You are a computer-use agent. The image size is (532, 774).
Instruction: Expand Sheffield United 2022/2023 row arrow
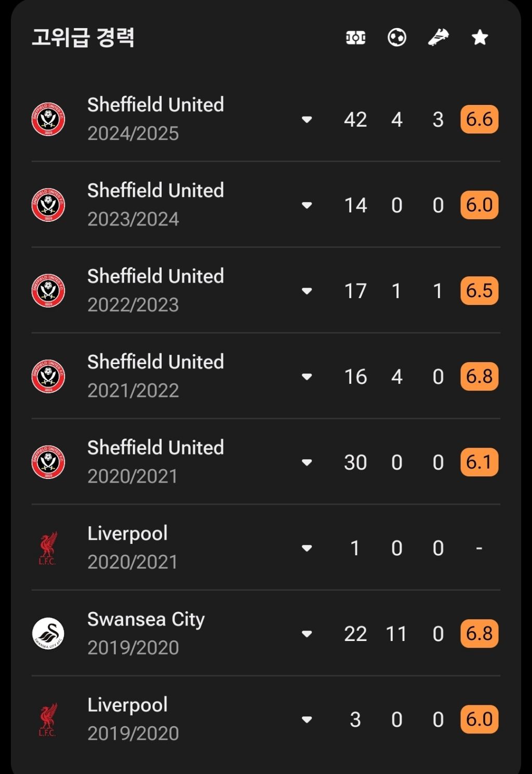[x=307, y=291]
